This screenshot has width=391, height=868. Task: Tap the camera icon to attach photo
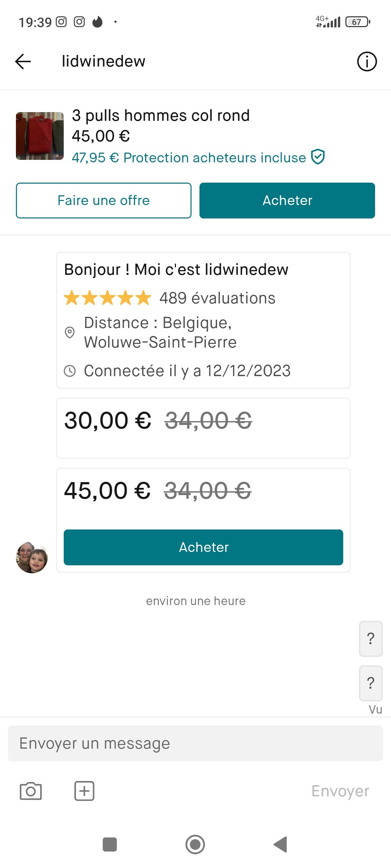[x=31, y=791]
